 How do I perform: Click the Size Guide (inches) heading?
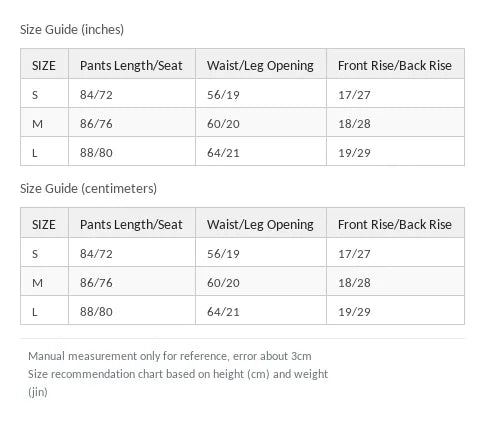[72, 30]
